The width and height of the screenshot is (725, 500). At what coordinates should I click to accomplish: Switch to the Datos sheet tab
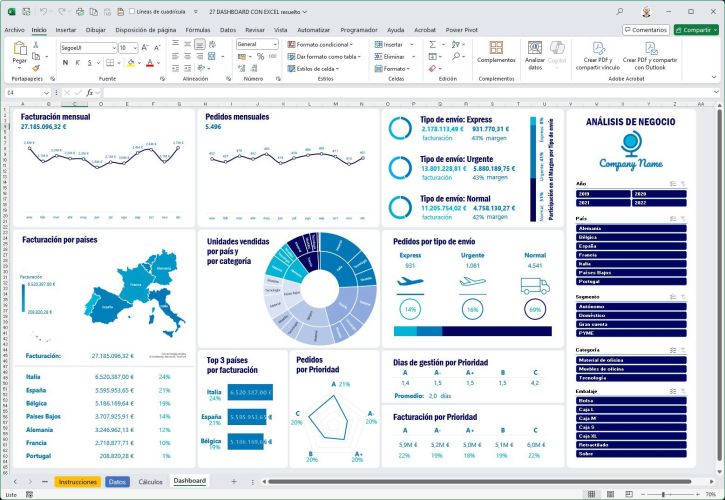pyautogui.click(x=117, y=482)
